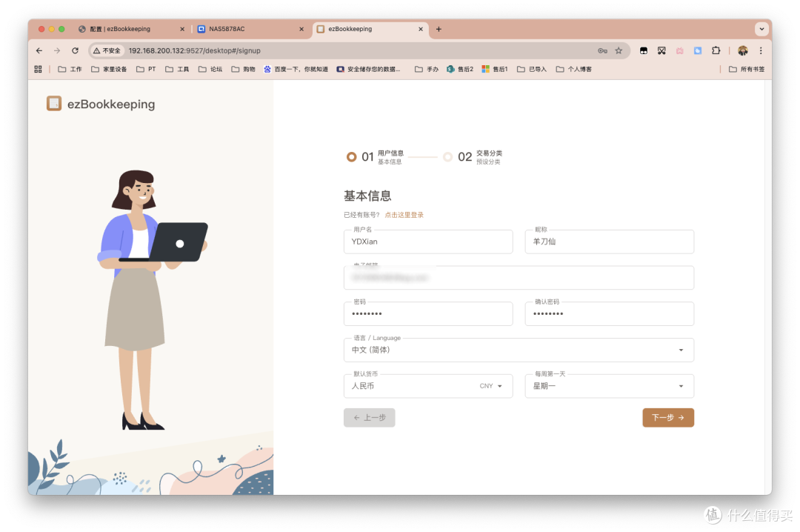Focus the 确认密码 input field
The width and height of the screenshot is (800, 532).
pos(609,313)
